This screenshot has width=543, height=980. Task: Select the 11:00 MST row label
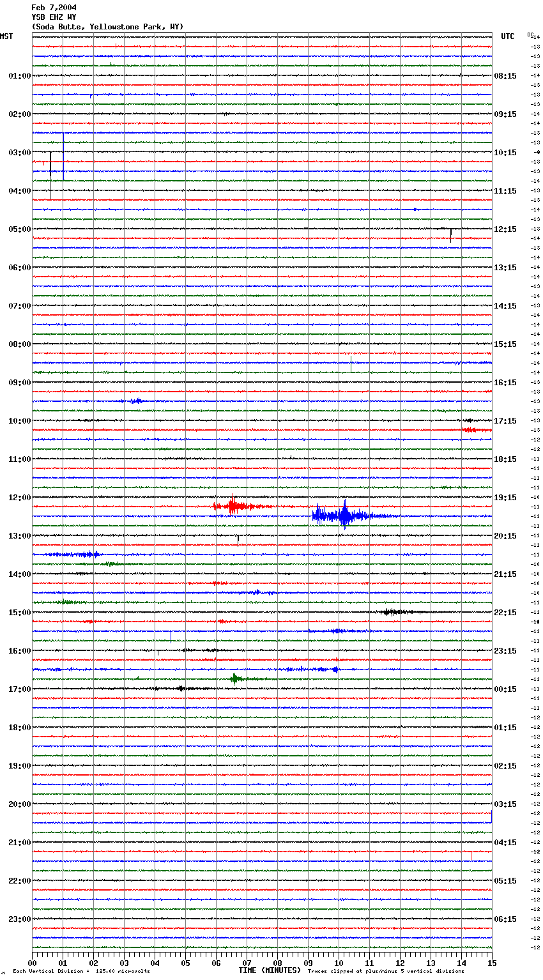point(19,459)
